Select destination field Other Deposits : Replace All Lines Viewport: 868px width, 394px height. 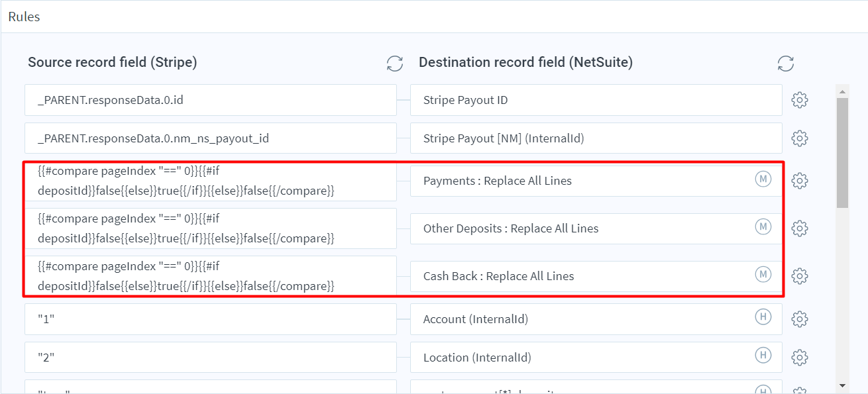coord(596,228)
